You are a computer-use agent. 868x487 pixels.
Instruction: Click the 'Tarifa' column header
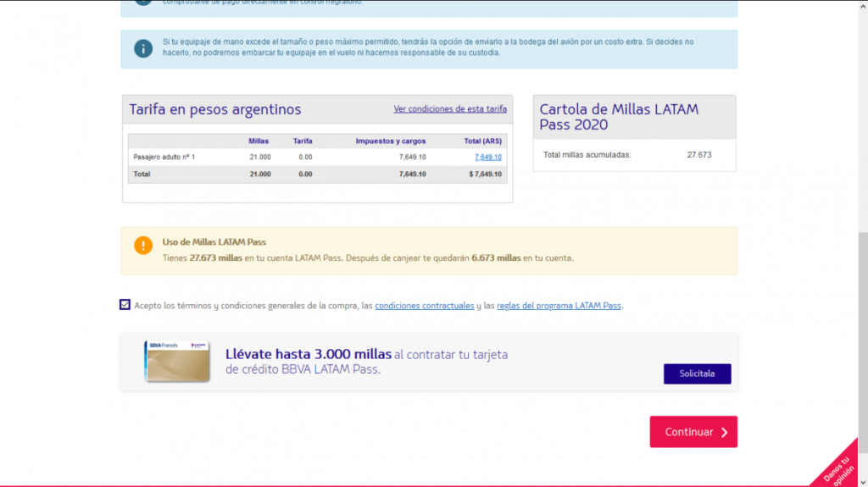(x=303, y=141)
